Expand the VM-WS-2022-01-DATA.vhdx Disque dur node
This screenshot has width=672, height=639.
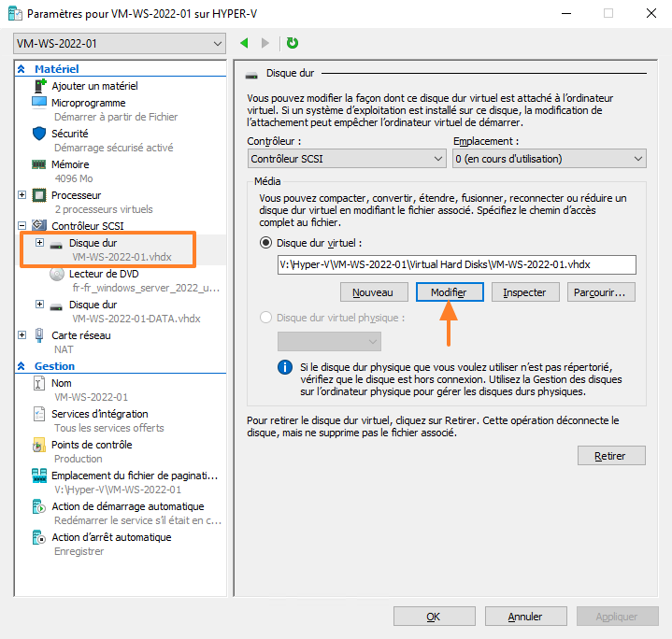[39, 304]
